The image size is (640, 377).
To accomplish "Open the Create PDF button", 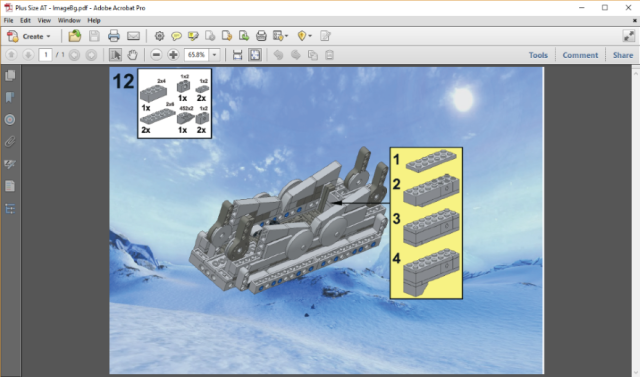I will pos(29,36).
